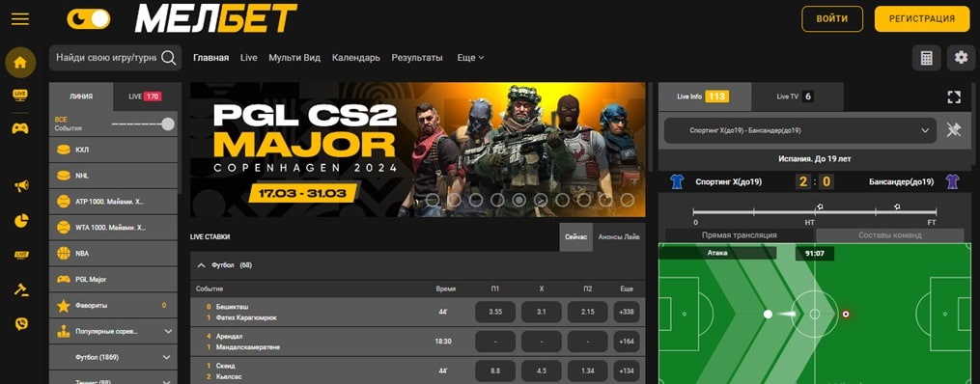Viewport: 980px width, 384px height.
Task: Open +164 more markets for Арендал
Action: pos(627,342)
